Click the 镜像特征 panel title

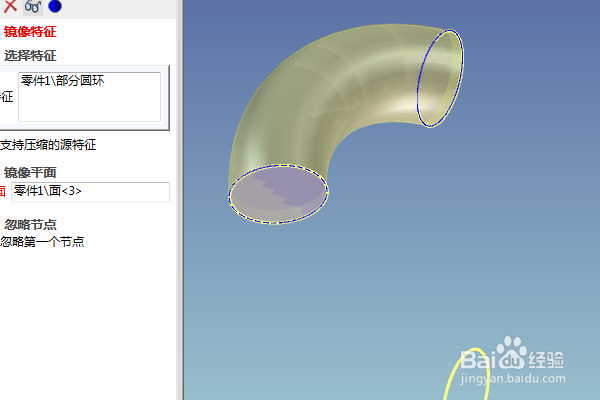(30, 31)
